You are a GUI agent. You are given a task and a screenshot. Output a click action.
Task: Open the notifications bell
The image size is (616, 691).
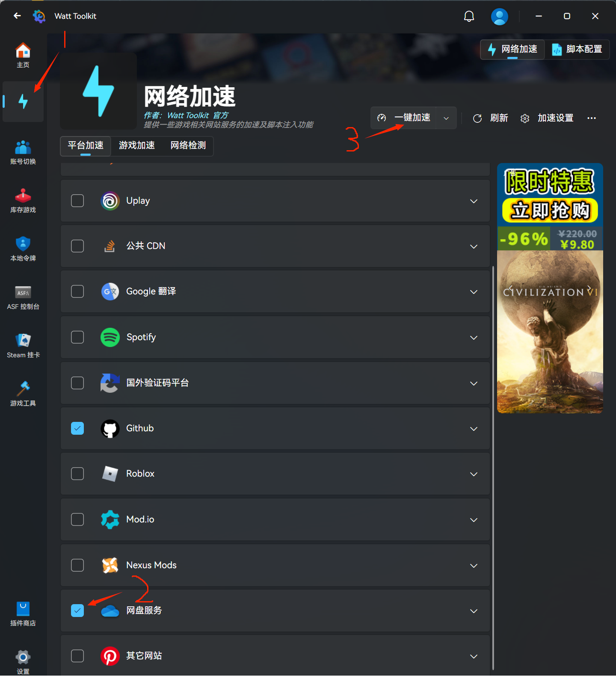(x=469, y=16)
